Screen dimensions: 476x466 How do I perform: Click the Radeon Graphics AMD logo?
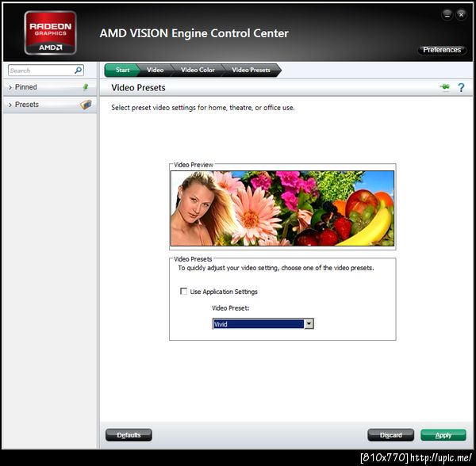[51, 32]
